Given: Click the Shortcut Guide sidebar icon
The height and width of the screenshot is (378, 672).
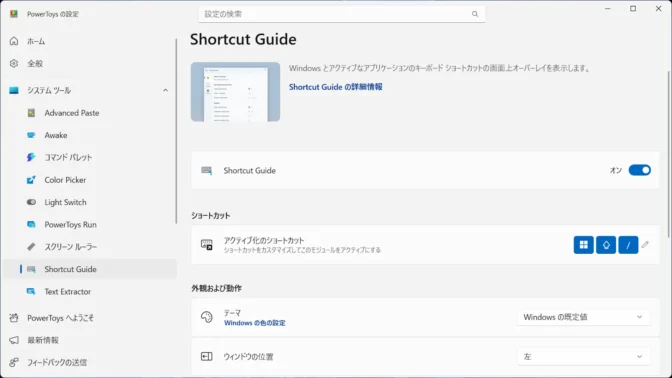Looking at the screenshot, I should click(31, 269).
